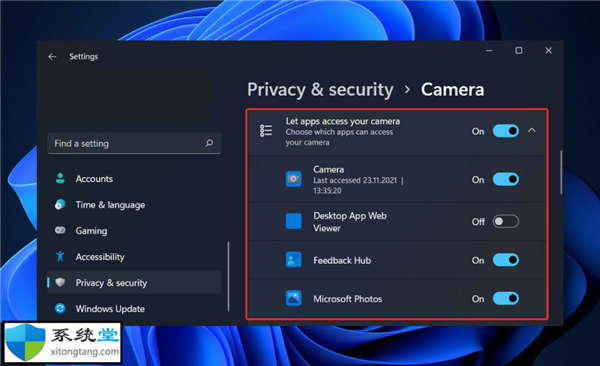Image resolution: width=600 pixels, height=366 pixels.
Task: Click the Let apps access your camera heading
Action: (x=343, y=121)
